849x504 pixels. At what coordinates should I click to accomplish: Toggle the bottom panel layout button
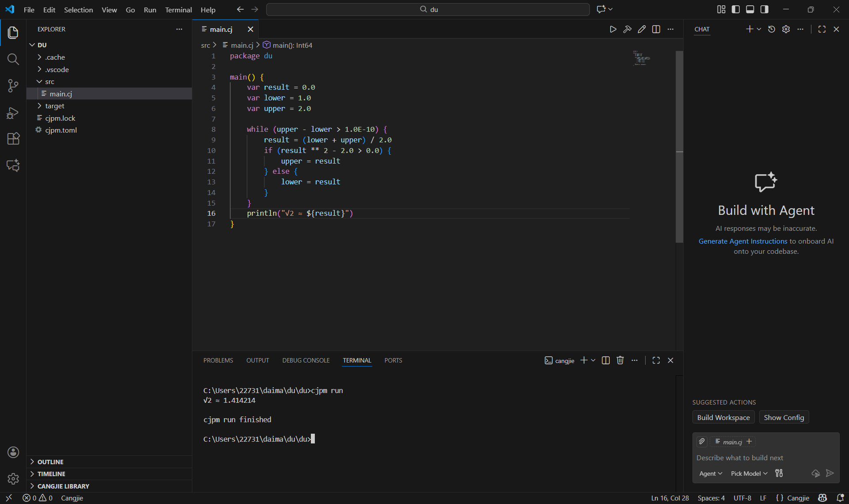[x=750, y=9]
